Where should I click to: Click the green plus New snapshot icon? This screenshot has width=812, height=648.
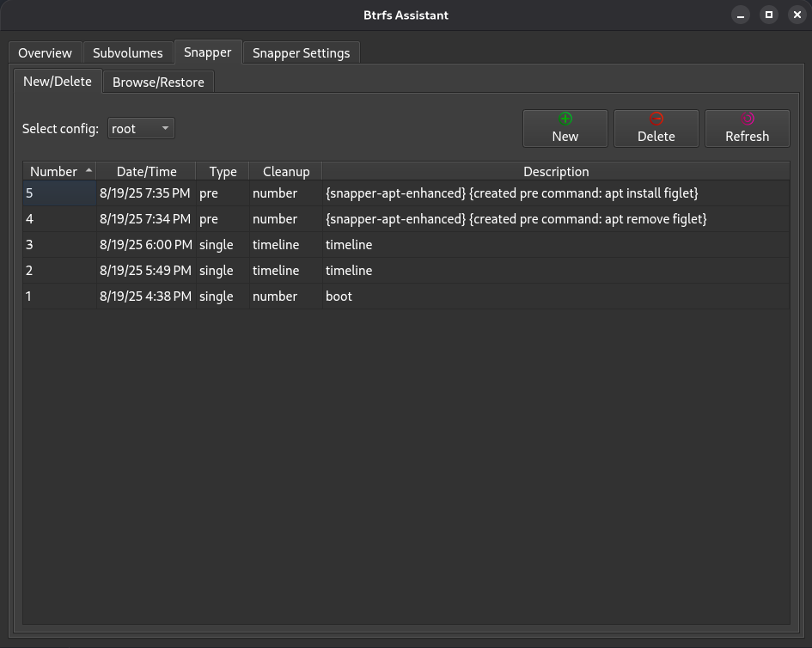click(565, 119)
